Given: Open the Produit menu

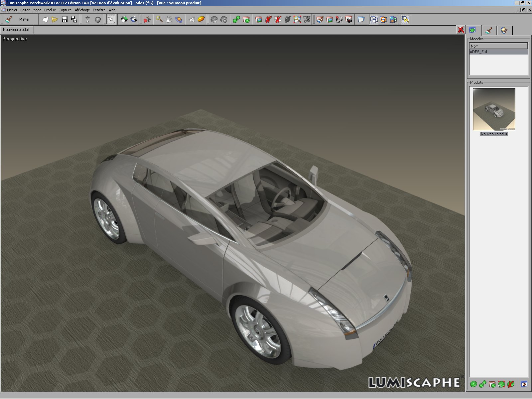Looking at the screenshot, I should (x=50, y=10).
